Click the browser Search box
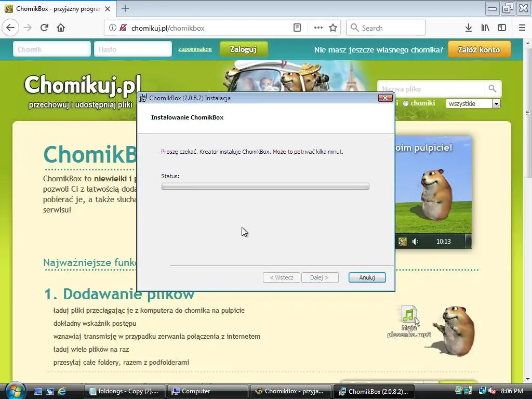Viewport: 532px width, 399px height. pyautogui.click(x=386, y=28)
